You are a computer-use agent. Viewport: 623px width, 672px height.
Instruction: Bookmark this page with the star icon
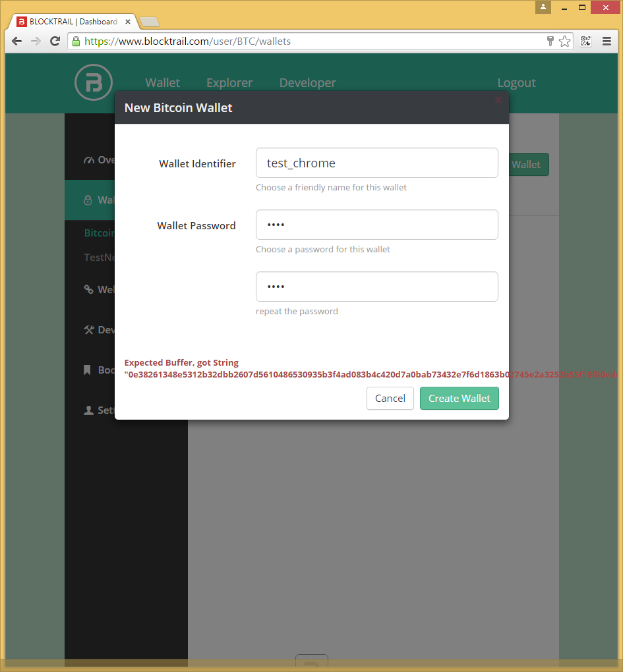point(565,41)
